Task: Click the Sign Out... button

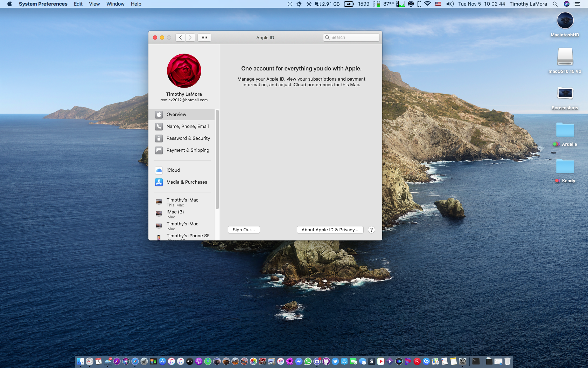Action: click(244, 230)
